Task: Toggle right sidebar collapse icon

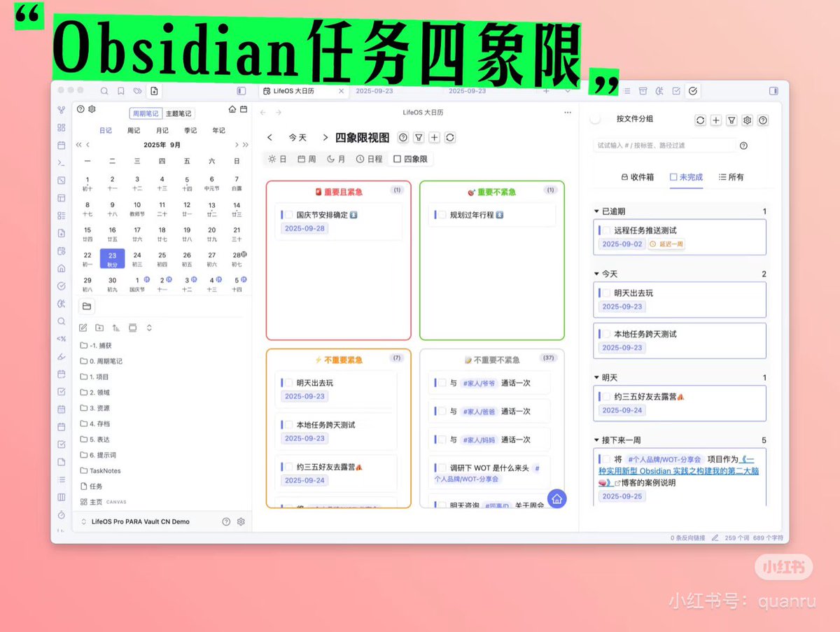Action: pyautogui.click(x=773, y=91)
